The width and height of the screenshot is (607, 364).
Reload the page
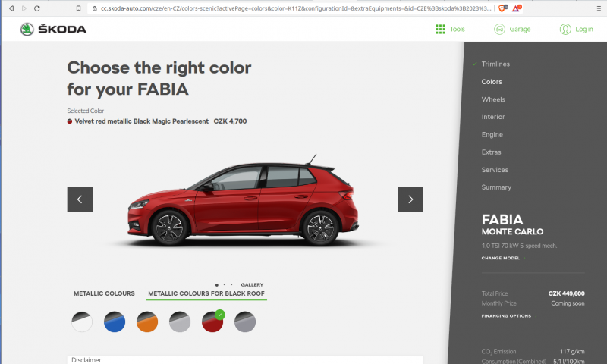36,8
